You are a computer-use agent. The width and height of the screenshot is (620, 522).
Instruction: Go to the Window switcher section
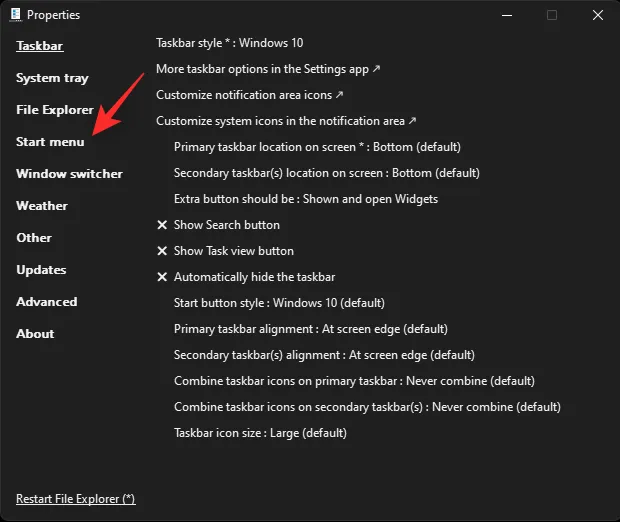point(70,174)
